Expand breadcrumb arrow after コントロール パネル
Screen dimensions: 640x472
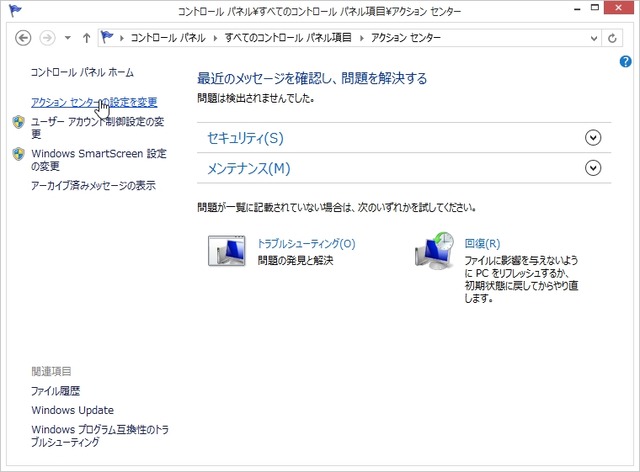[215, 38]
